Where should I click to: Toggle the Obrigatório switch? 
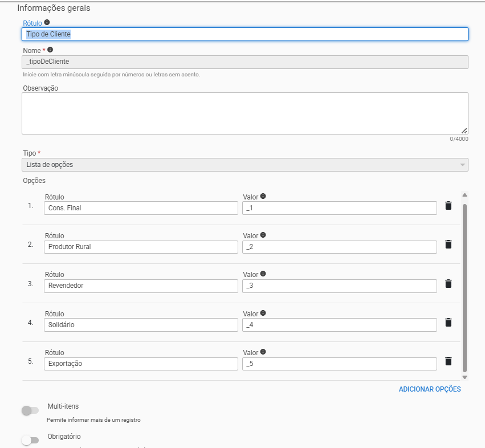tap(30, 440)
